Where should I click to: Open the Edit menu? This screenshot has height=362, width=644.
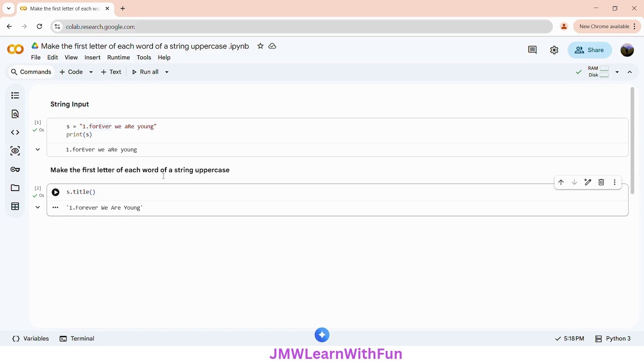tap(52, 57)
